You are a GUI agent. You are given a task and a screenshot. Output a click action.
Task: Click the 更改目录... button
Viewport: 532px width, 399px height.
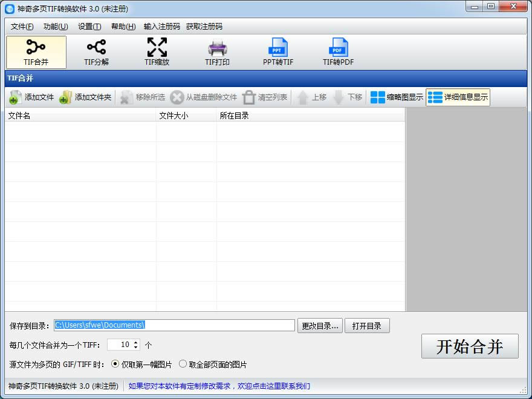(320, 326)
